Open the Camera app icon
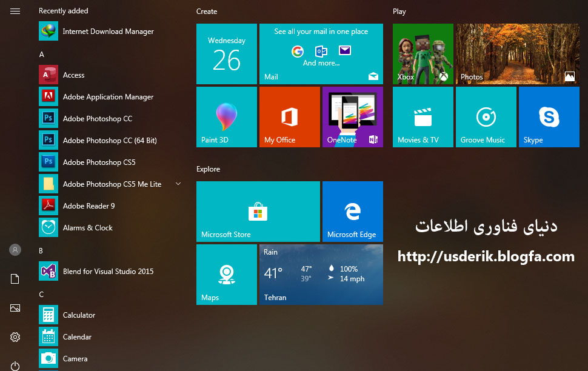This screenshot has width=588, height=371. point(48,358)
